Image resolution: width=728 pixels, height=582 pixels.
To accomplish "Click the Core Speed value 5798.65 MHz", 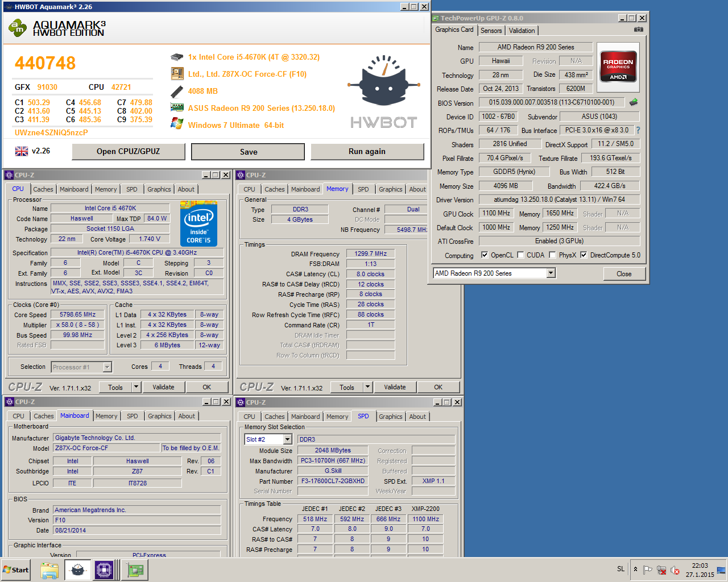I will click(x=78, y=314).
